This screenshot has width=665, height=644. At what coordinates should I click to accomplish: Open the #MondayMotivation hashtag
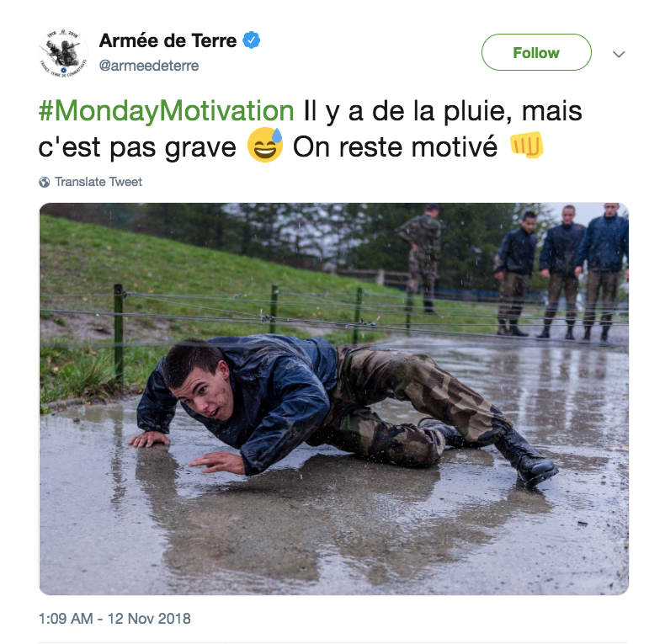166,111
